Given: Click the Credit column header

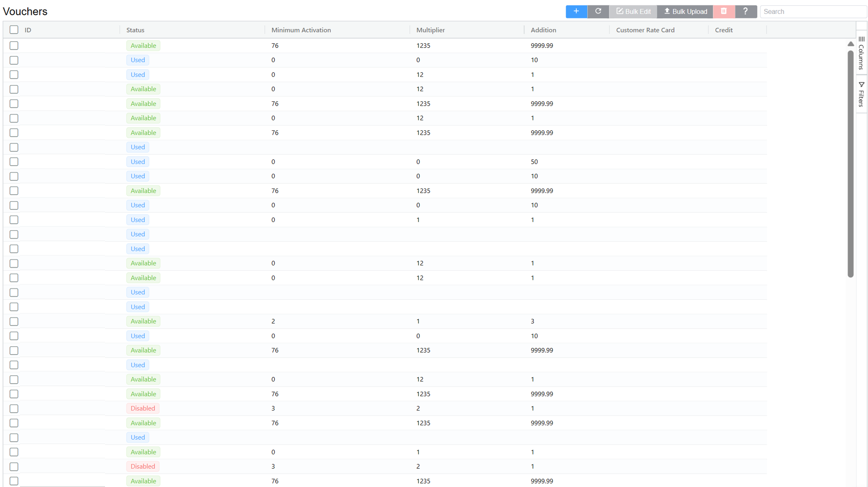Looking at the screenshot, I should [x=723, y=30].
